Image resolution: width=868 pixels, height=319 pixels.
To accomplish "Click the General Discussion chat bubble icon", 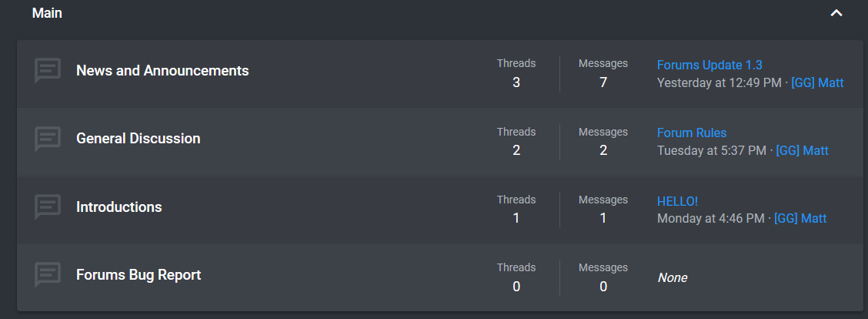I will [48, 139].
